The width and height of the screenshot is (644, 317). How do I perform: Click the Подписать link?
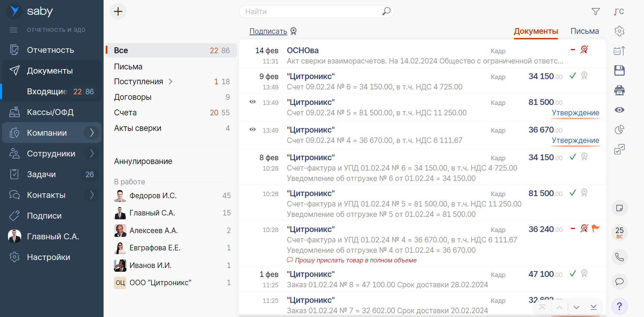(268, 31)
